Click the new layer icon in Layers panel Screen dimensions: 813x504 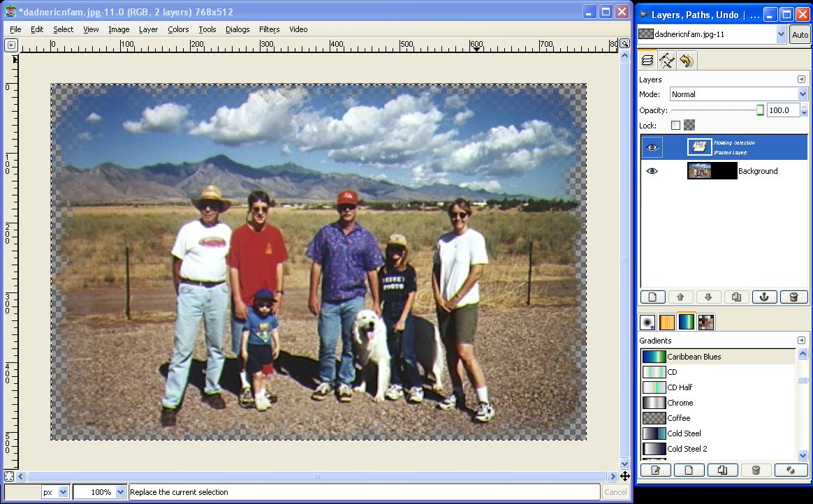653,297
